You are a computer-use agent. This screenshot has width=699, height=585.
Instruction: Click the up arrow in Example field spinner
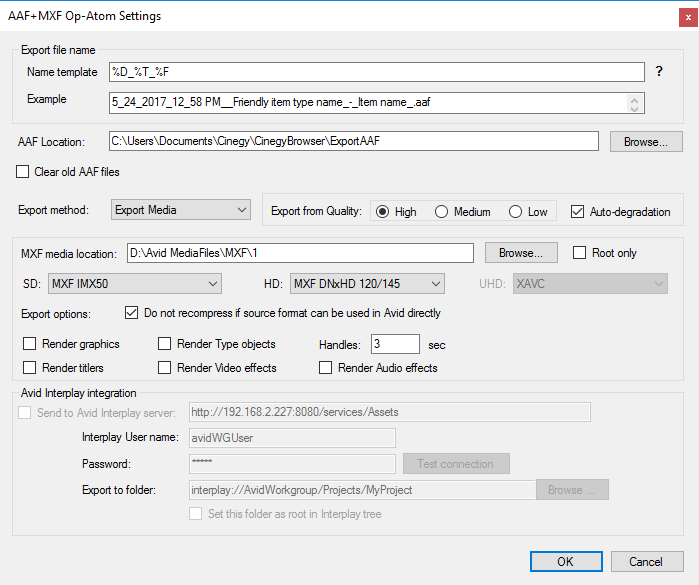634,99
